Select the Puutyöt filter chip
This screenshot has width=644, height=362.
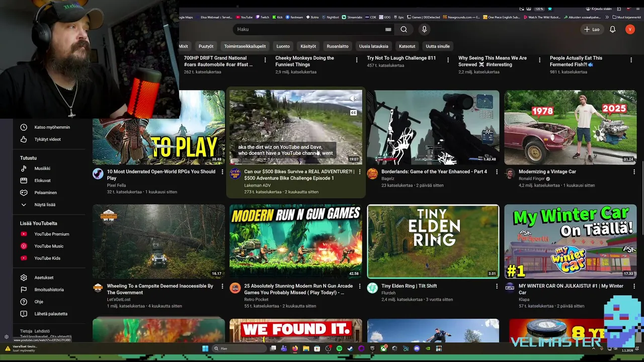click(206, 46)
